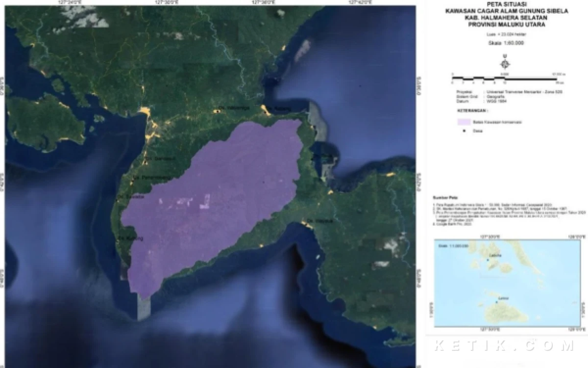This screenshot has width=588, height=368.
Task: Click the purple conservation area legend swatch
Action: pos(464,121)
